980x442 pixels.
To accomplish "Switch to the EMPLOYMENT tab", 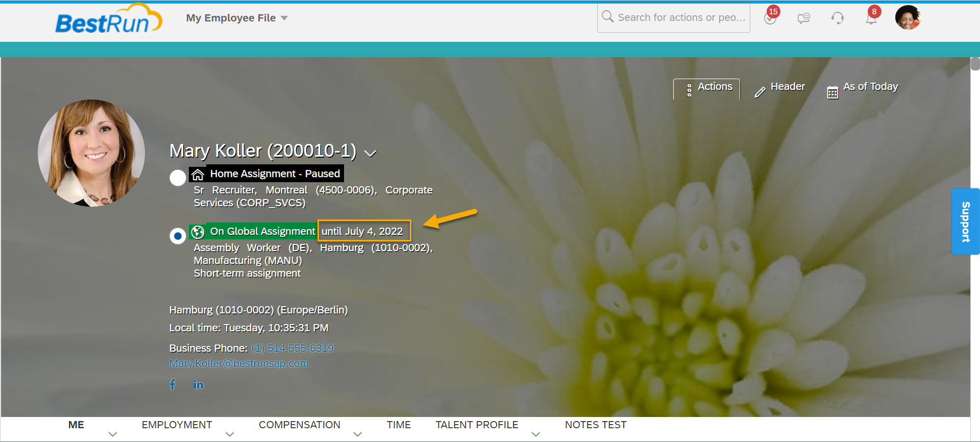I will tap(177, 425).
